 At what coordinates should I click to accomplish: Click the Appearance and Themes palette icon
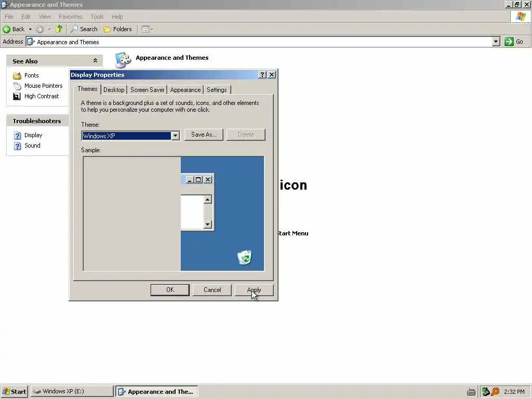(x=123, y=60)
